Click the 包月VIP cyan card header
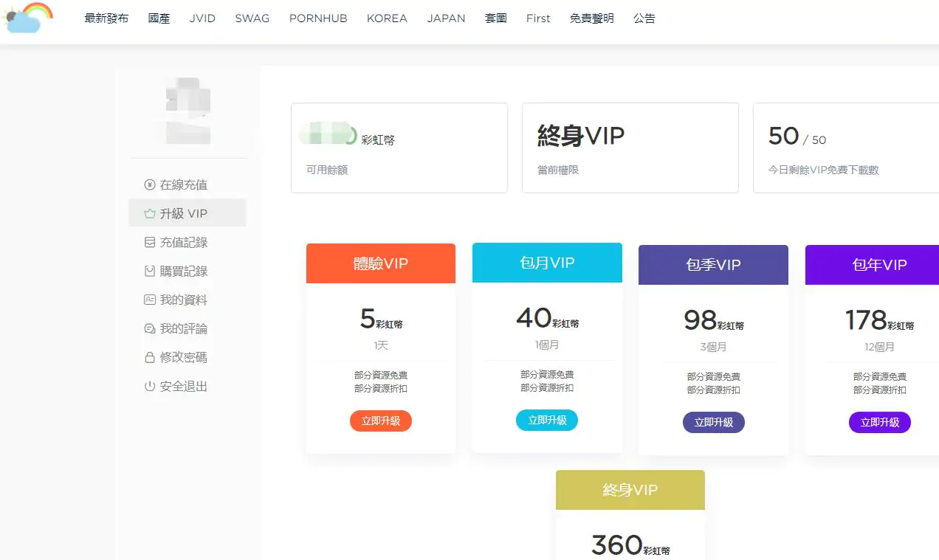This screenshot has height=560, width=939. (x=547, y=263)
